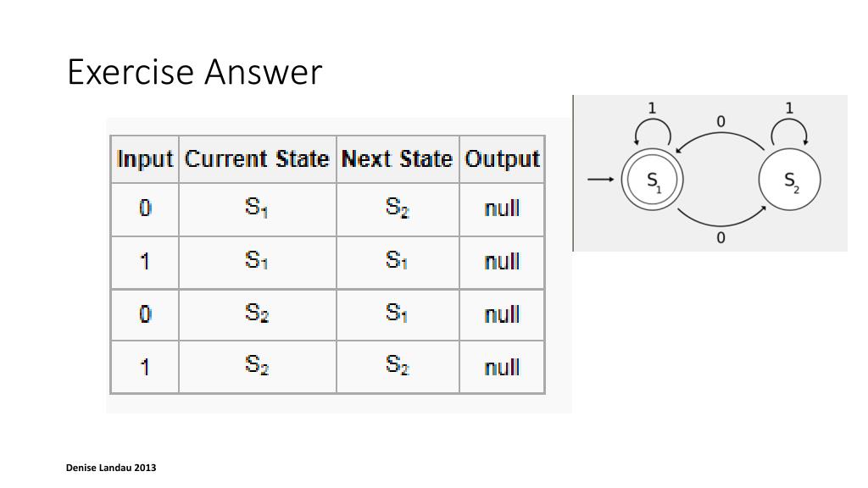
Task: Click the 1 label above S2 loop
Action: 789,108
